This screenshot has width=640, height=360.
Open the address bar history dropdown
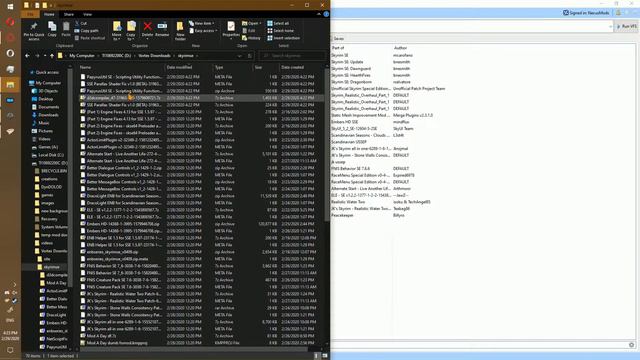tap(240, 56)
